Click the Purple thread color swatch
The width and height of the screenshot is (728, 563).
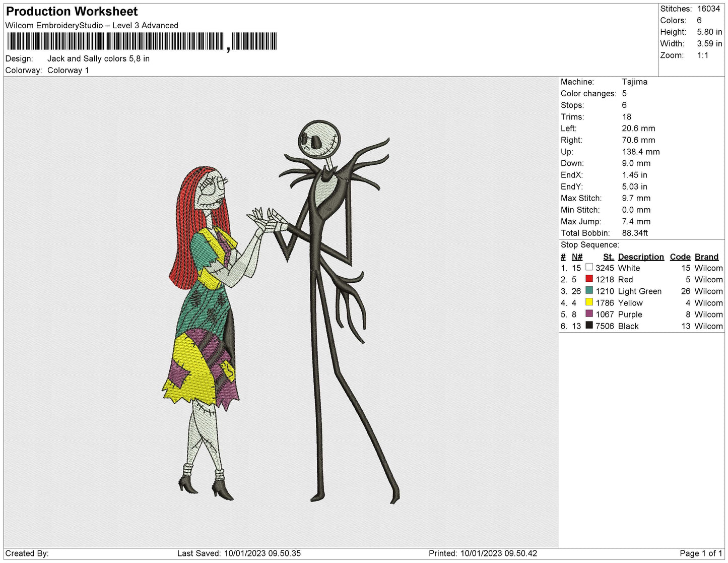pyautogui.click(x=589, y=314)
